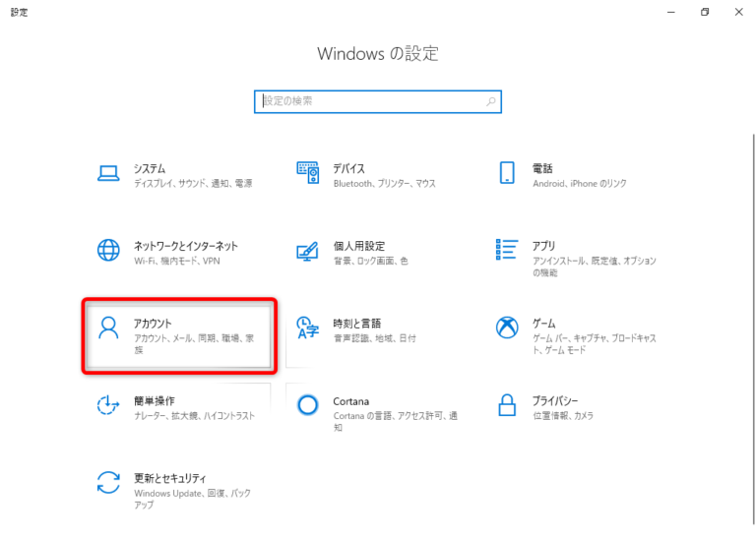Screen dimensions: 756x537
Task: Click description ディスプレイ、サウンド、通知、電源
Action: coord(193,184)
